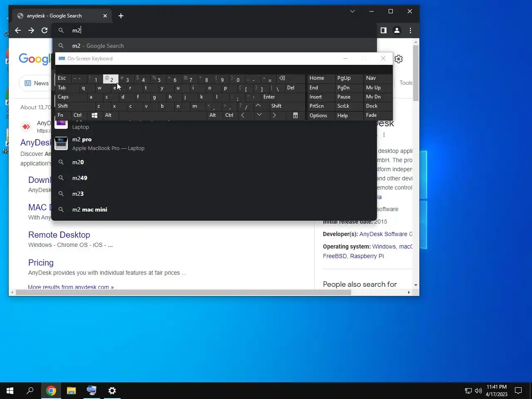Open Chrome three-dot menu
532x399 pixels.
click(410, 30)
